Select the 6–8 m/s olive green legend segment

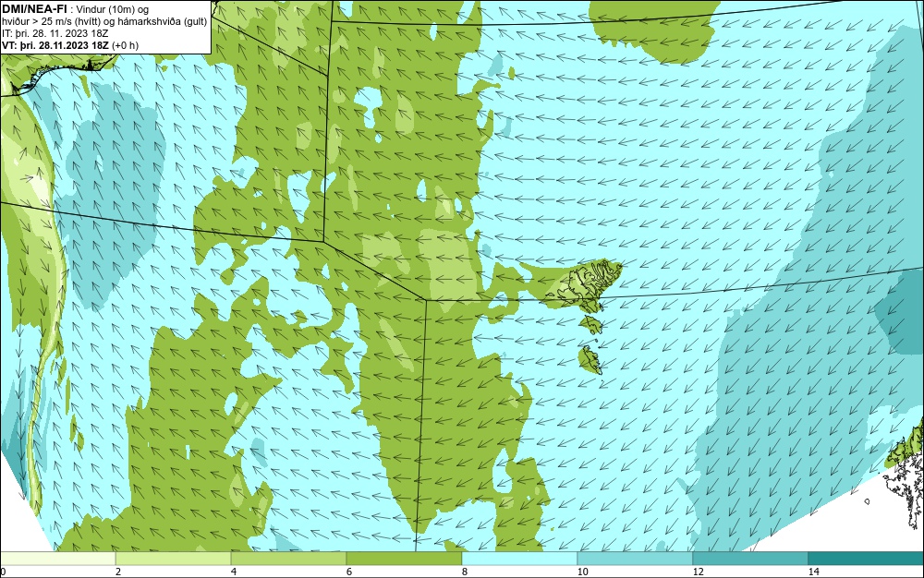pyautogui.click(x=405, y=559)
